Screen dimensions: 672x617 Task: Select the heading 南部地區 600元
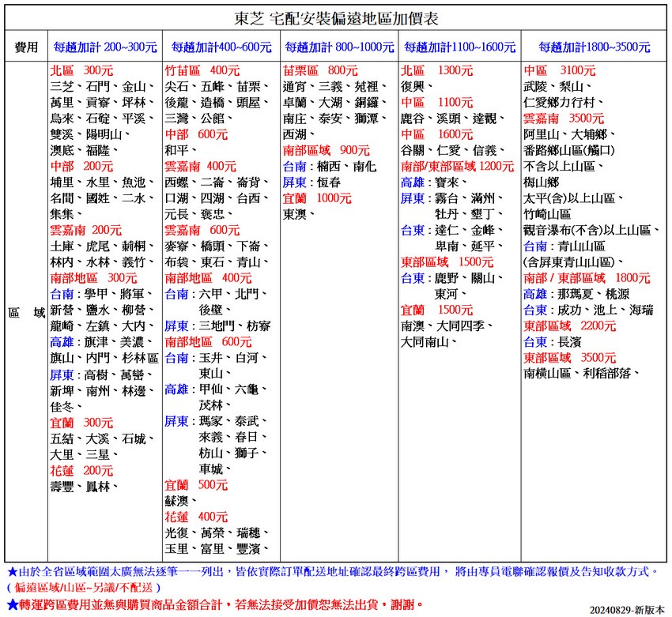(x=208, y=342)
